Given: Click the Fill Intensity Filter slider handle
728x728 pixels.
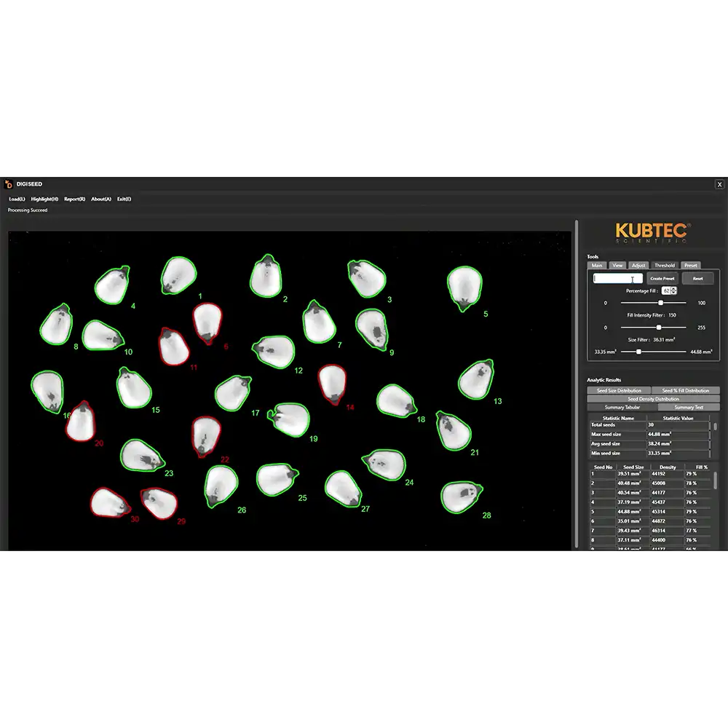Looking at the screenshot, I should point(659,328).
